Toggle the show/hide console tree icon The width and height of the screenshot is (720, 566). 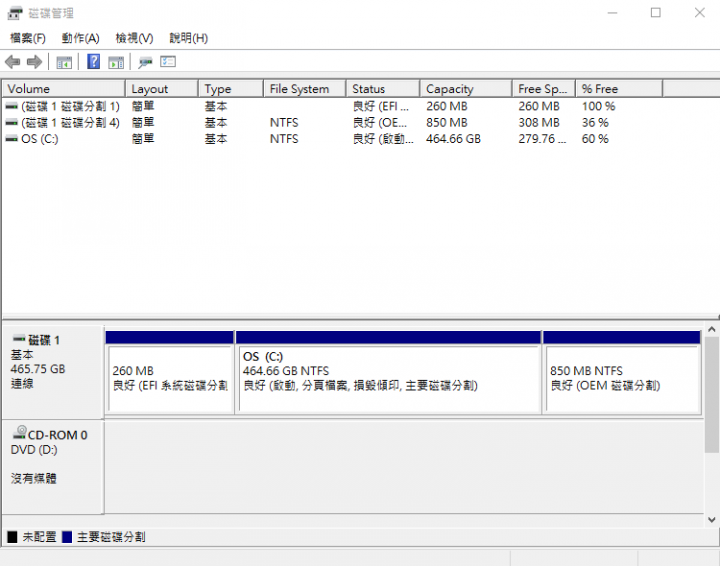click(64, 62)
